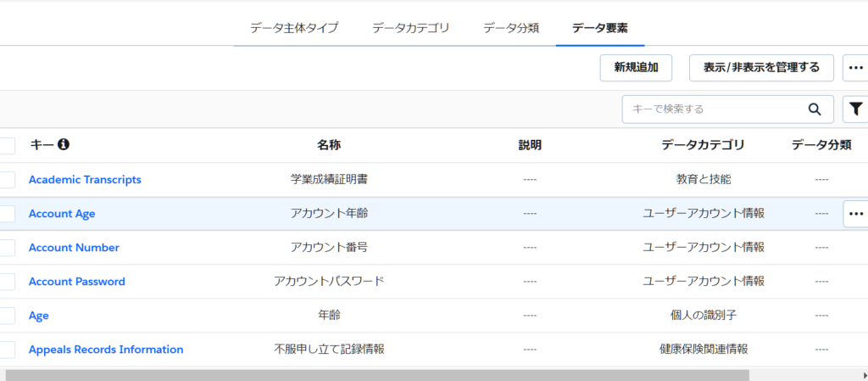The image size is (868, 381).
Task: Switch to the データ主体タイプ tab
Action: pyautogui.click(x=294, y=28)
